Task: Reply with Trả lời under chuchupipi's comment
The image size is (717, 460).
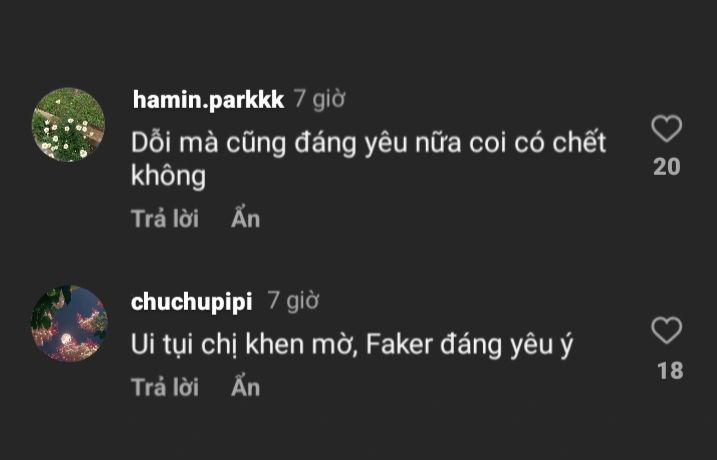Action: [x=165, y=387]
